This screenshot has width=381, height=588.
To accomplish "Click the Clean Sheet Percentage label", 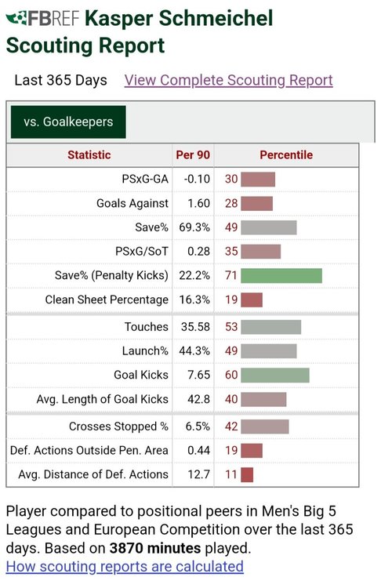I will [107, 299].
